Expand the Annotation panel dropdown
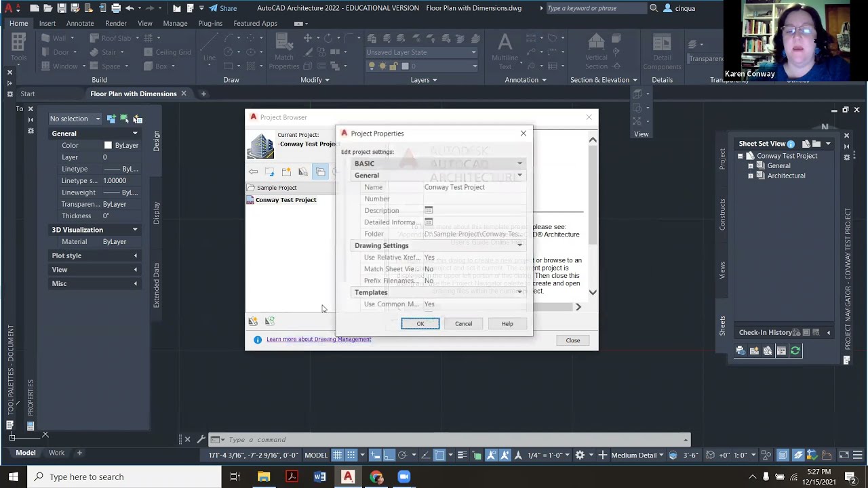 (526, 80)
